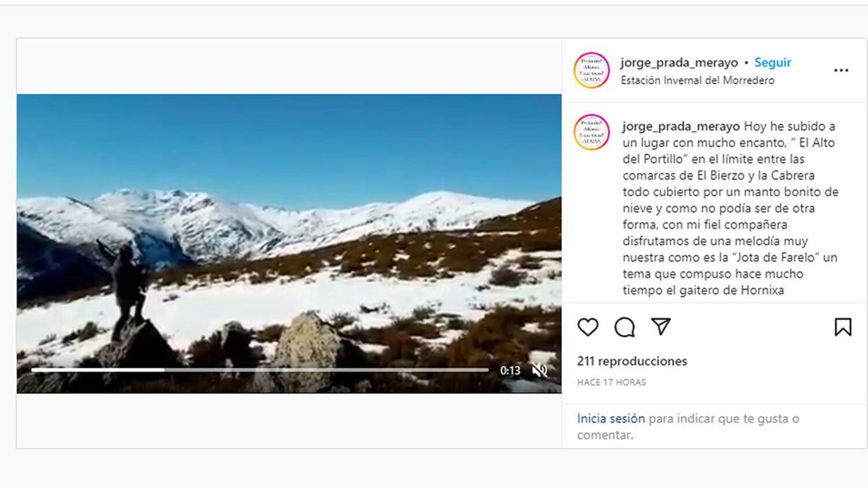Screen dimensions: 868x488
Task: Seek on the video progress bar
Action: [x=260, y=369]
